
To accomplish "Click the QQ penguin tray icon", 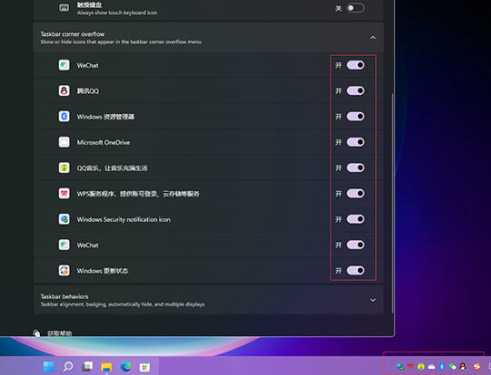I will 463,367.
